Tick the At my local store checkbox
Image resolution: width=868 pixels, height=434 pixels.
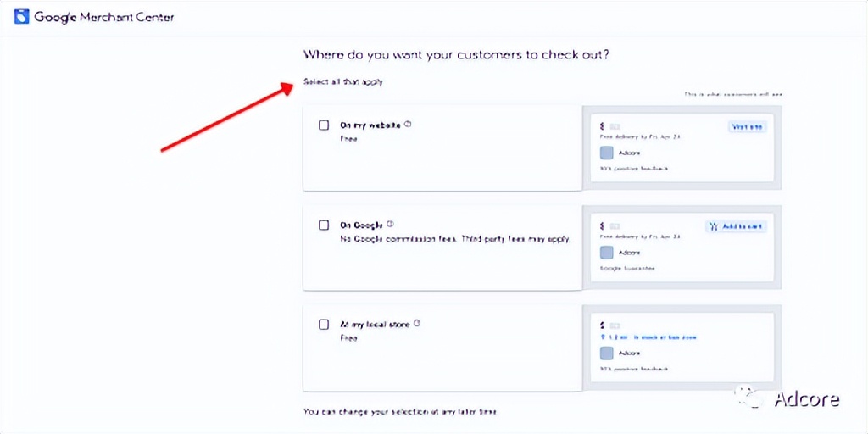(324, 324)
